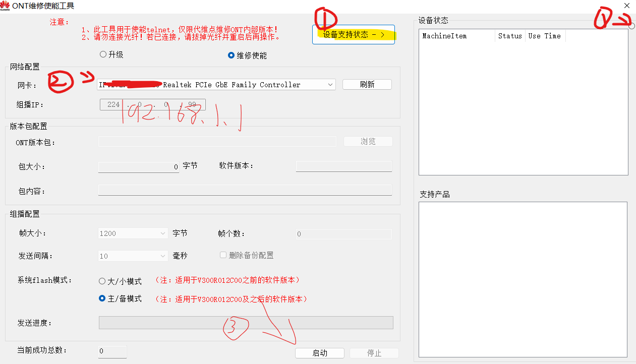The width and height of the screenshot is (636, 364).
Task: Click the V300R012C00及之后 note text
Action: click(x=232, y=299)
